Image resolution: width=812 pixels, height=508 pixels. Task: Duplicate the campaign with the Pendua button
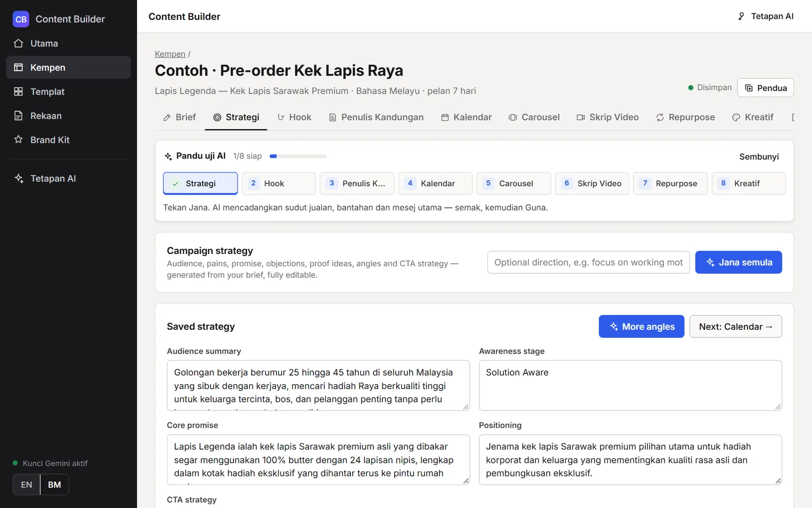coord(765,88)
